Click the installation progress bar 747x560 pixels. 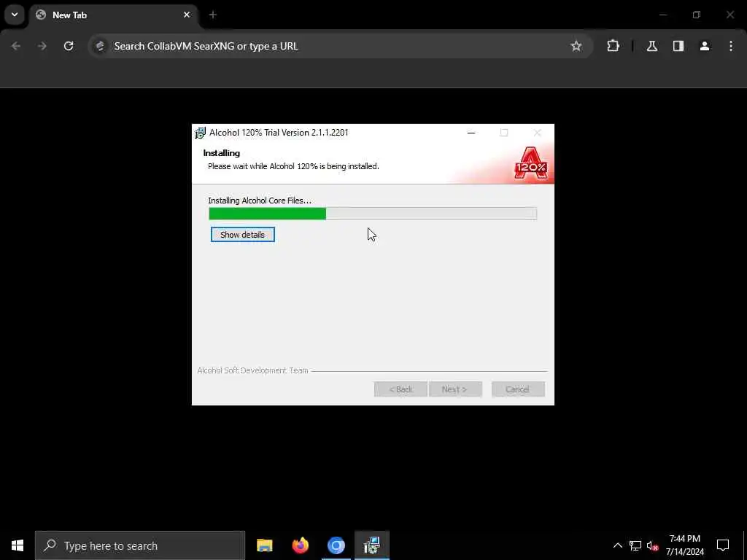pyautogui.click(x=373, y=214)
